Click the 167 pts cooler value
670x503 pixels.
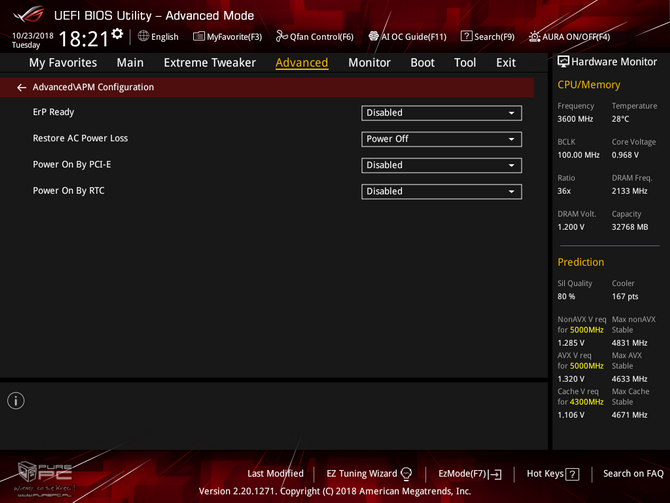[625, 296]
